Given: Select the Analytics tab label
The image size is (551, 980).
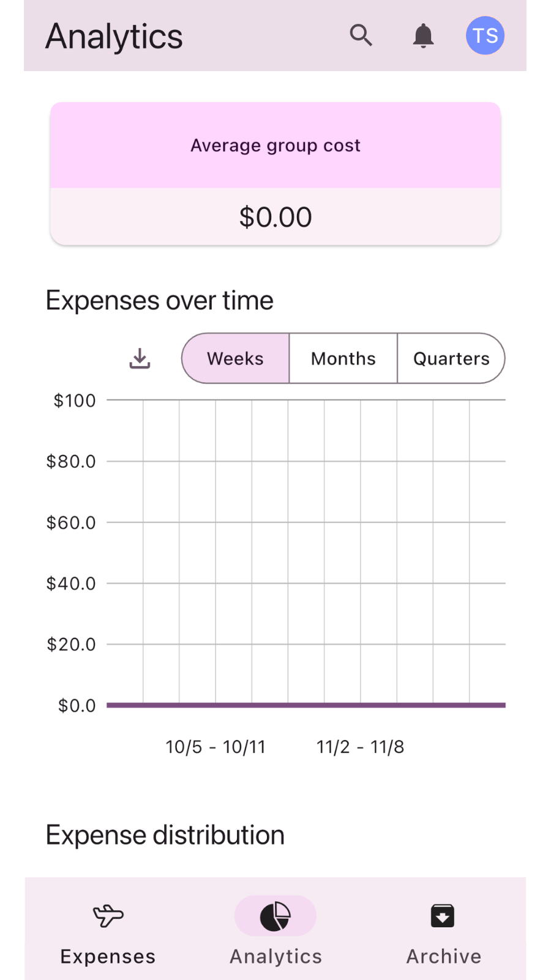Looking at the screenshot, I should [276, 956].
